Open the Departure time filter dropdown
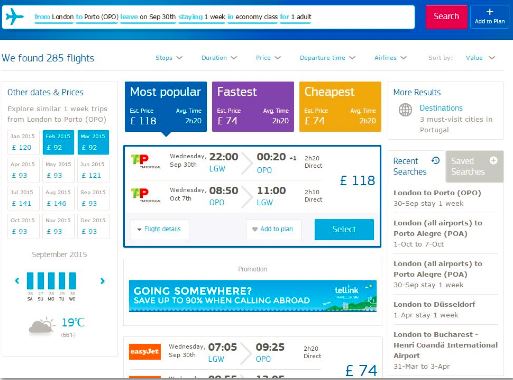 [327, 58]
